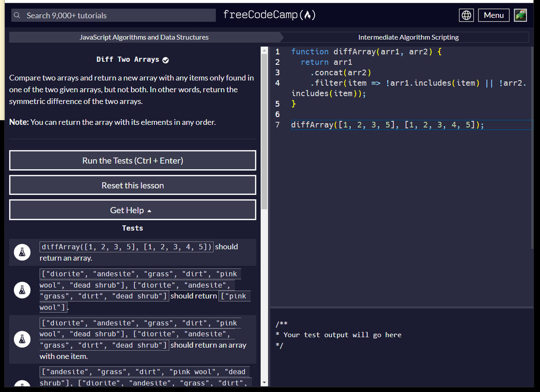The height and width of the screenshot is (392, 540).
Task: Click the freeCodeCamp flame logo
Action: coord(307,15)
